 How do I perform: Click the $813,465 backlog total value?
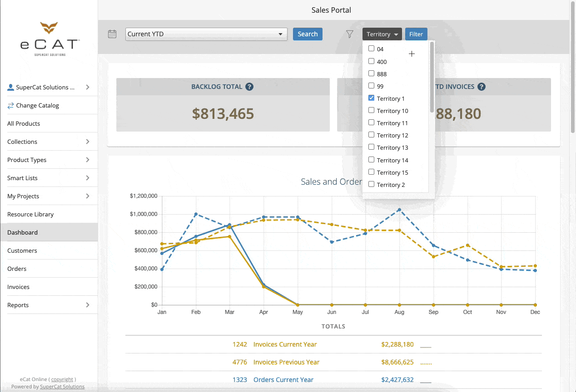[223, 113]
